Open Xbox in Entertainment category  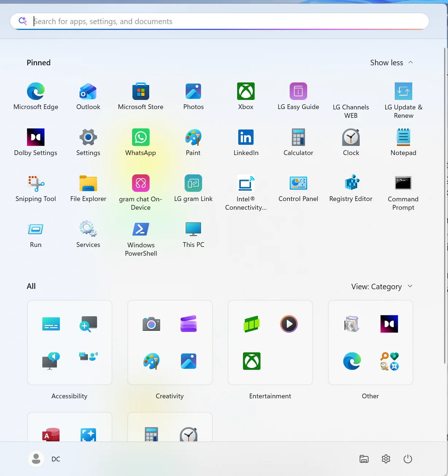pos(252,361)
